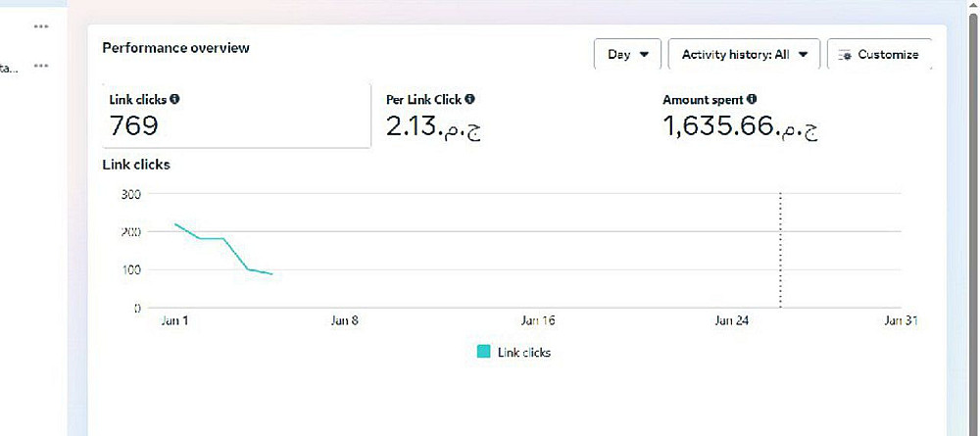Image resolution: width=980 pixels, height=436 pixels.
Task: Click the info icon beside Link clicks
Action: 174,99
